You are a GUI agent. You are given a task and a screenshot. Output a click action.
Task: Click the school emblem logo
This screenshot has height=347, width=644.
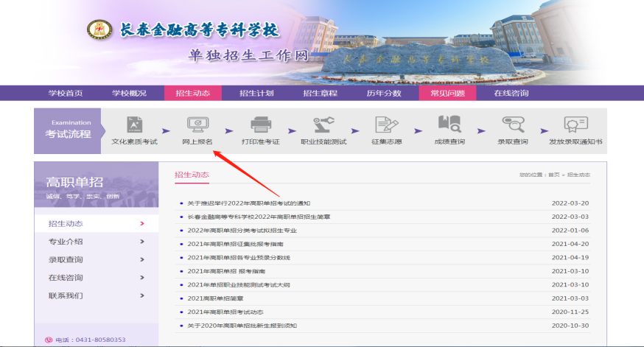pos(99,30)
